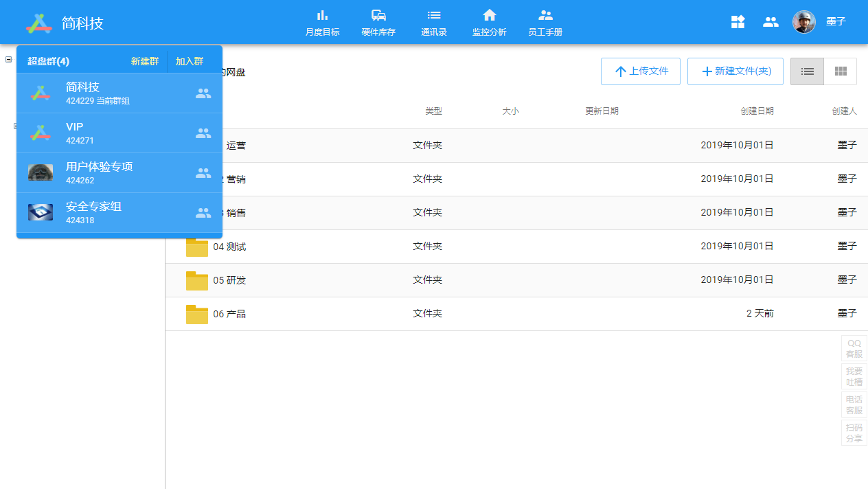This screenshot has height=489, width=868.
Task: Open the apps widget icon in header
Action: (x=738, y=22)
